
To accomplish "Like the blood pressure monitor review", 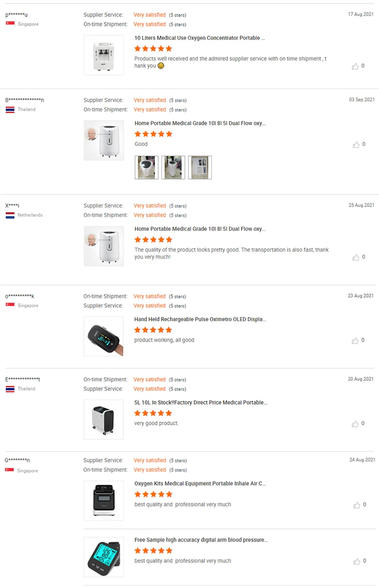I will [356, 561].
